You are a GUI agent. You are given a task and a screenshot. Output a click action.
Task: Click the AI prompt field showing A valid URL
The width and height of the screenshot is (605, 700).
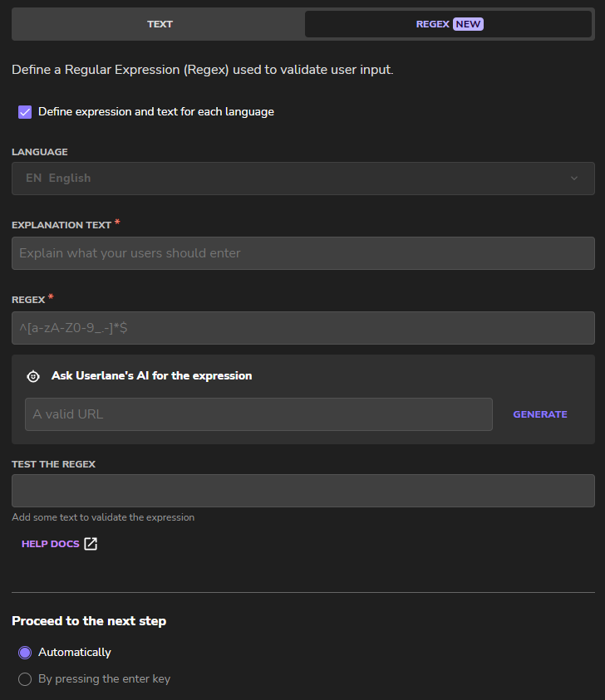coord(258,414)
